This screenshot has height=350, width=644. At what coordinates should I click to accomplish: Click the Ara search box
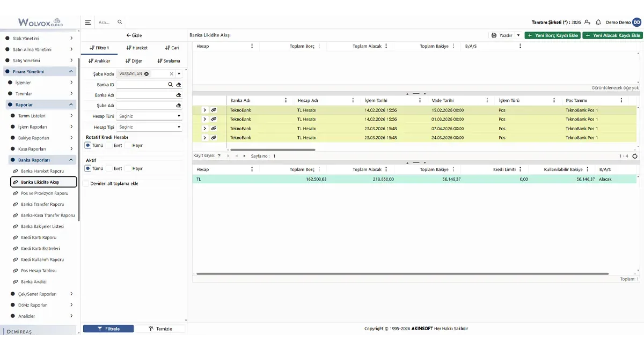pyautogui.click(x=105, y=22)
